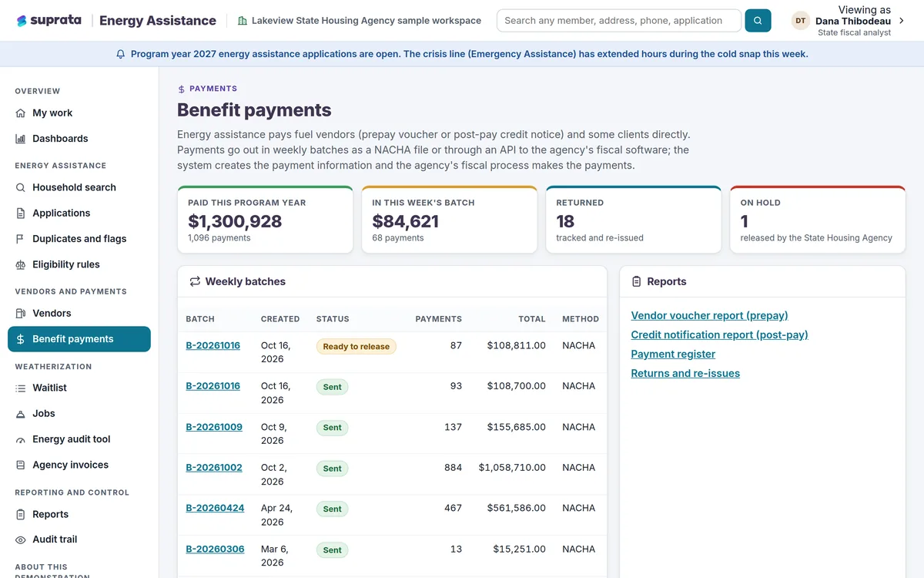Click the TOTAL column header
The height and width of the screenshot is (578, 924).
[532, 319]
